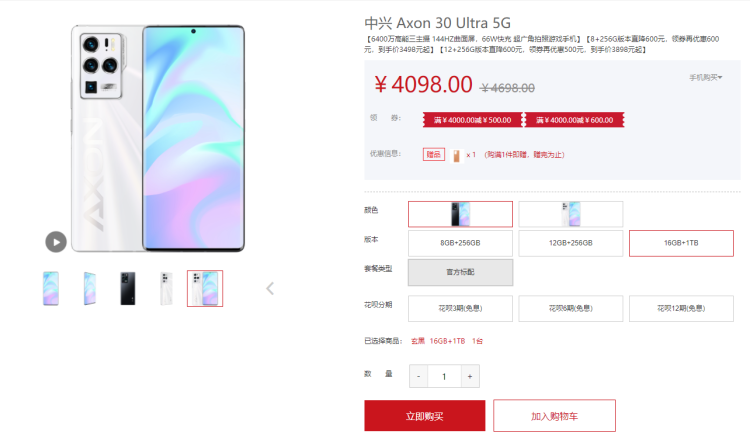Viewport: 750px width, 437px height.
Task: Select the 12GB+256GB version
Action: coord(571,243)
